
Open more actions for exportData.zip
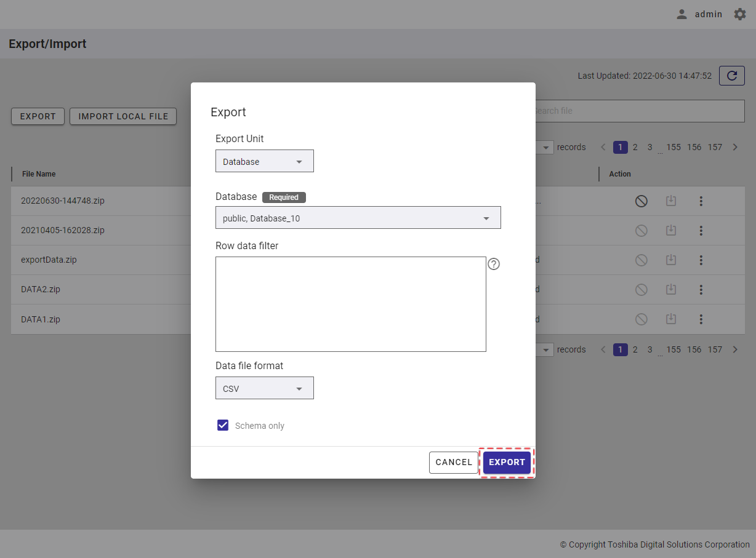[x=701, y=260]
